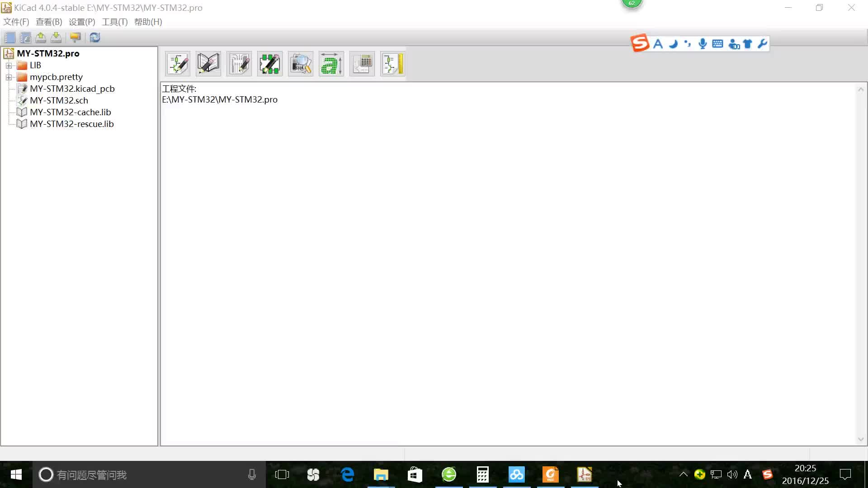The width and height of the screenshot is (868, 488).
Task: Select MY-STM32.sch schematic file
Action: (x=59, y=100)
